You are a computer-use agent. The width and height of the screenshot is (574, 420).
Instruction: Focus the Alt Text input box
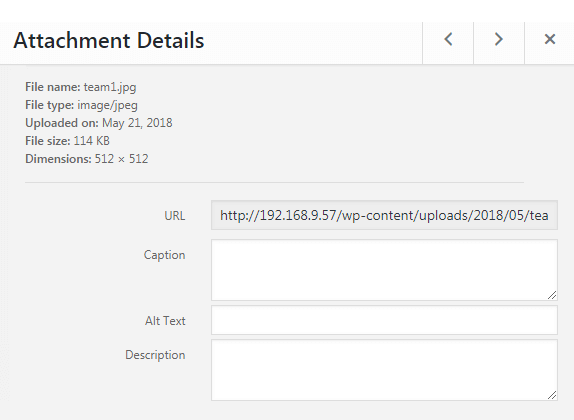[x=384, y=320]
